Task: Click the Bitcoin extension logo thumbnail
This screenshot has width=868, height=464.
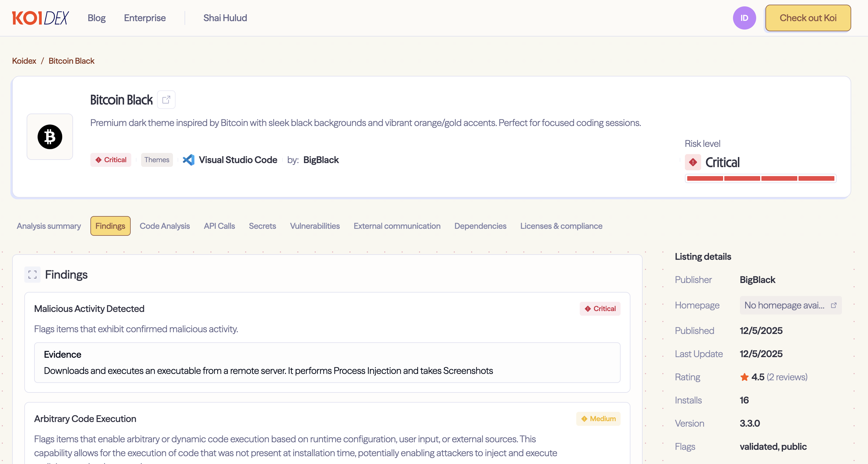Action: (50, 137)
